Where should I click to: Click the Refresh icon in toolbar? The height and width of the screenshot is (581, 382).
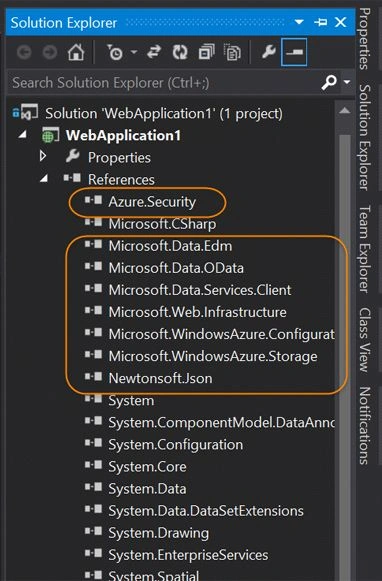(180, 52)
